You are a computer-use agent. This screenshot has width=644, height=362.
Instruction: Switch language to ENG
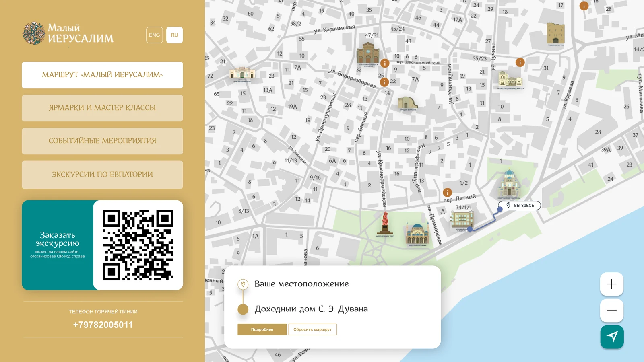click(154, 35)
